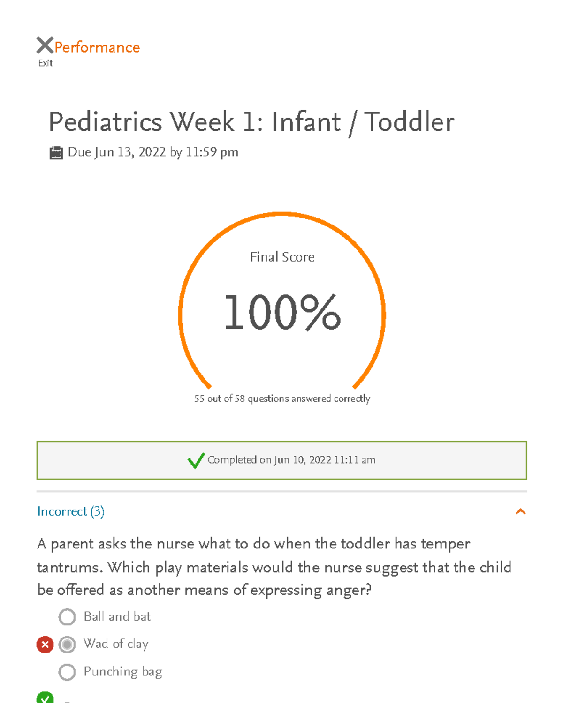
Task: Click Completed on Jun 10 banner
Action: pos(281,460)
